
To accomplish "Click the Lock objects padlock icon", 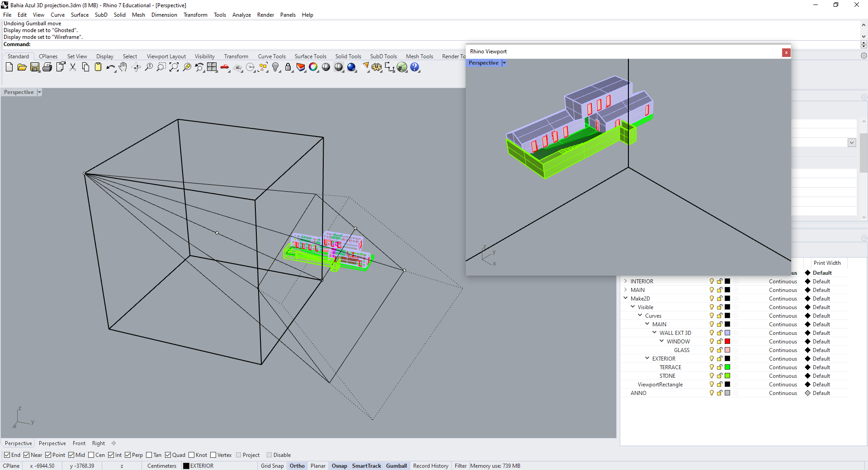I will [x=288, y=67].
